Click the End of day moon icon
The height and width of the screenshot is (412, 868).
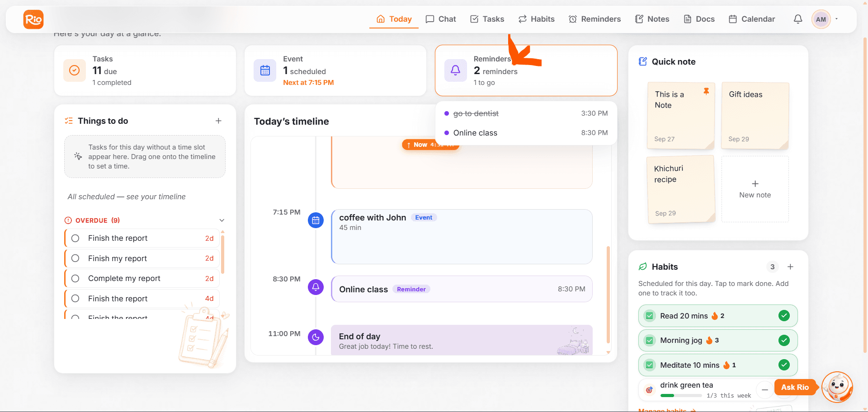pos(316,337)
